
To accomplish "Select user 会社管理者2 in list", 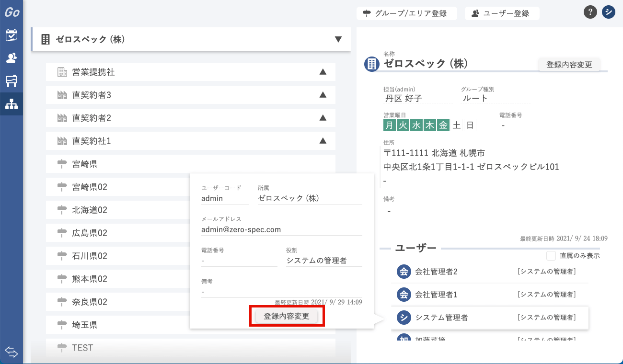I will 490,272.
